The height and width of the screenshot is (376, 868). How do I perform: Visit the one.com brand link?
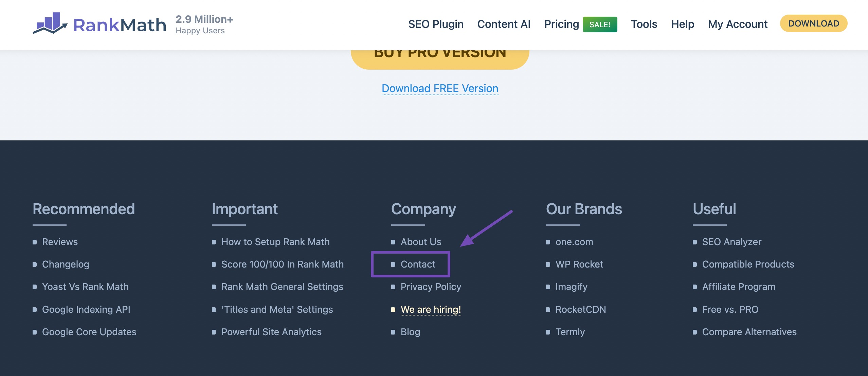pyautogui.click(x=574, y=242)
